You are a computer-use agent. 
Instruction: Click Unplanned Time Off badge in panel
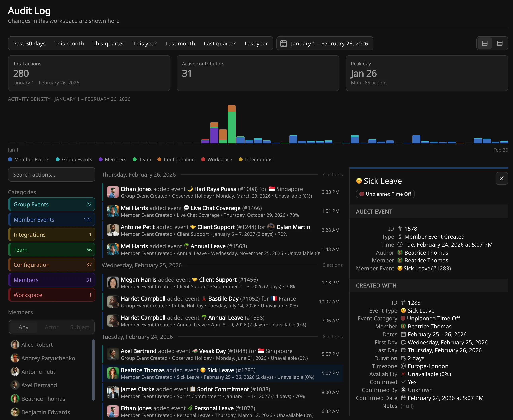coord(385,194)
